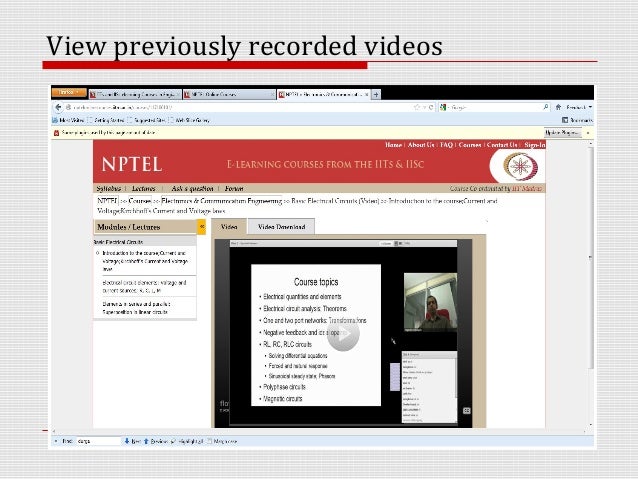638x479 pixels.
Task: Click Basic Electrical Circuits module heading
Action: point(118,242)
